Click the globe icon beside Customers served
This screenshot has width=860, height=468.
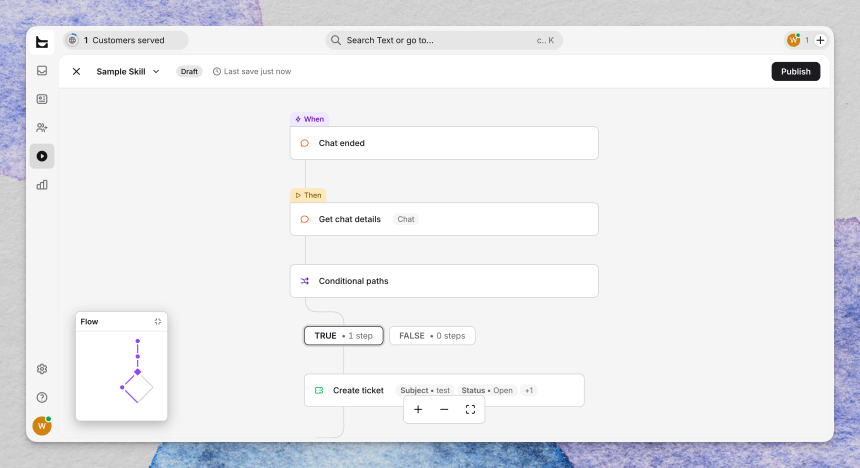coord(72,40)
